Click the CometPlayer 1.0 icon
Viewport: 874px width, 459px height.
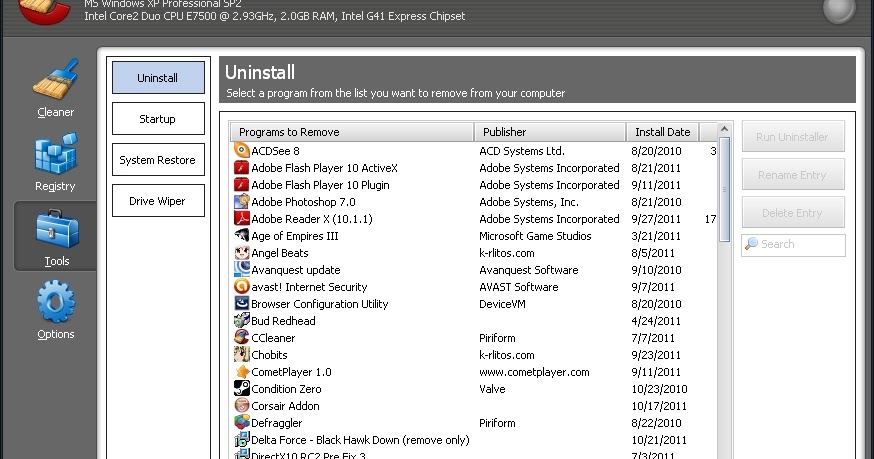point(241,372)
